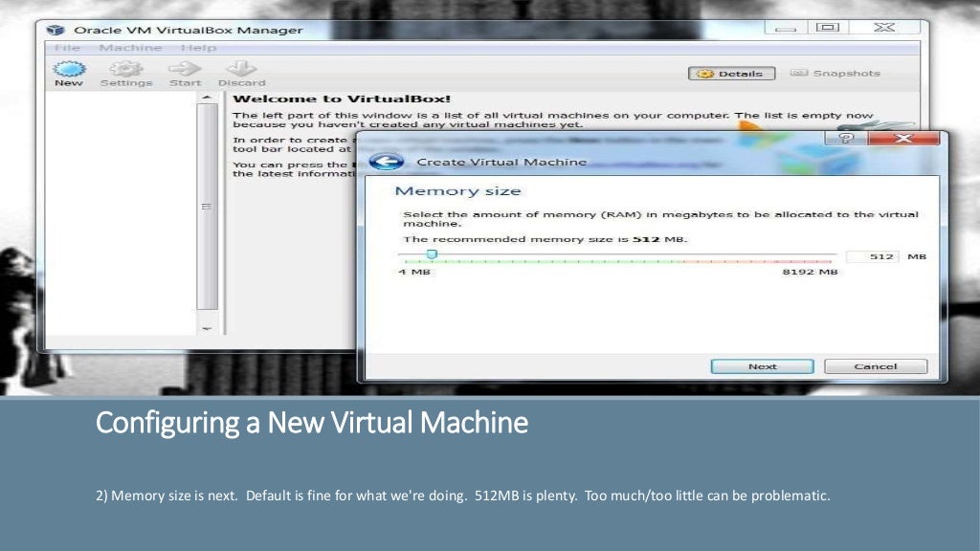Click the VM list scrollbar up arrow

[x=207, y=98]
